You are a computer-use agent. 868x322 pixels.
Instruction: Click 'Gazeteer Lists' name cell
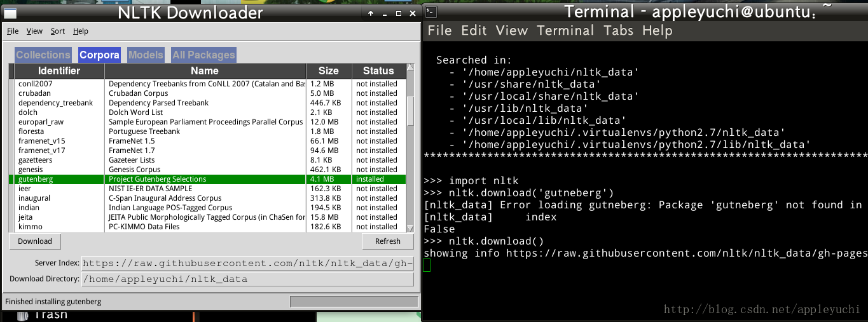pyautogui.click(x=132, y=160)
